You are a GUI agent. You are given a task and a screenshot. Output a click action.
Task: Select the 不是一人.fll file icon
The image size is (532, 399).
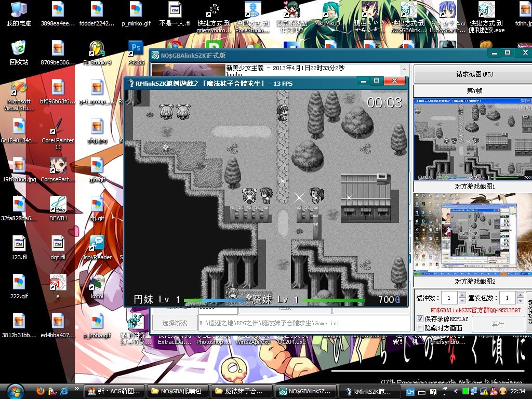(175, 14)
